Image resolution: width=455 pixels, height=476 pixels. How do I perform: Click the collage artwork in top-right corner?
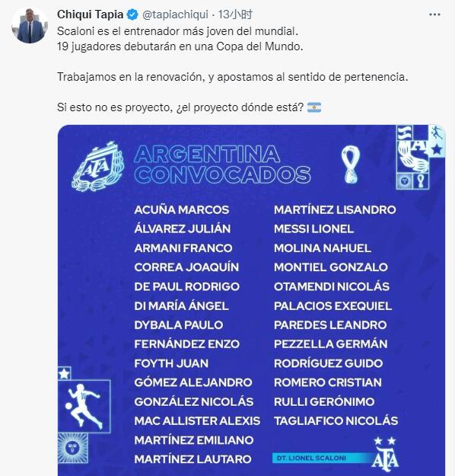[x=421, y=157]
